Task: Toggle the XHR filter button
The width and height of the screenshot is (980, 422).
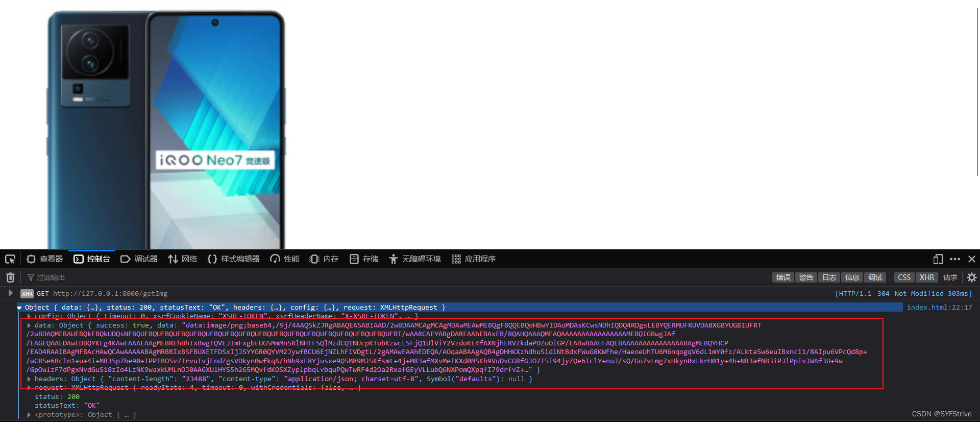Action: (x=927, y=277)
